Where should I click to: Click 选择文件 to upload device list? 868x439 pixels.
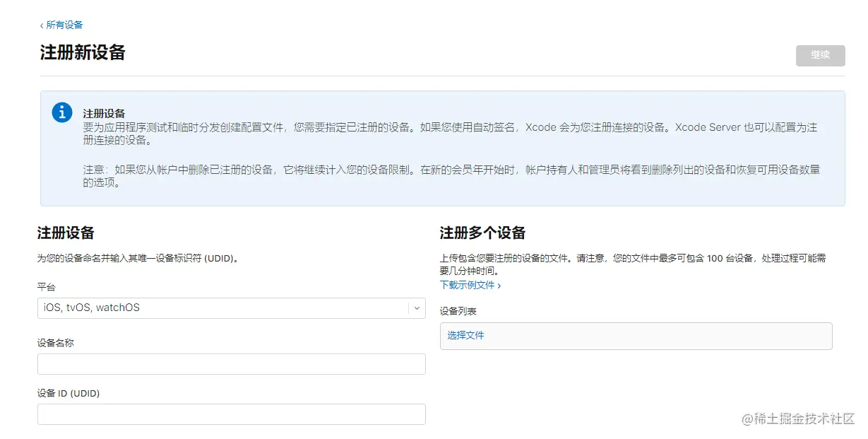pos(466,335)
